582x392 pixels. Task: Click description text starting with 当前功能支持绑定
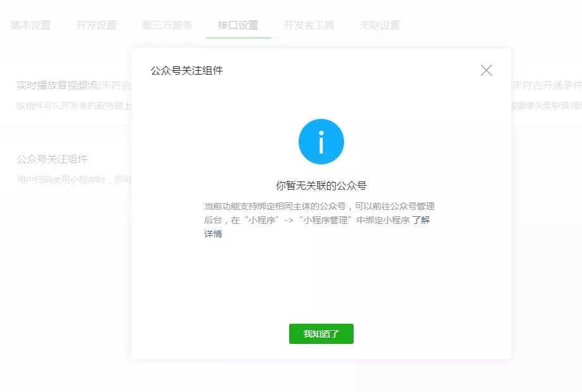click(319, 220)
